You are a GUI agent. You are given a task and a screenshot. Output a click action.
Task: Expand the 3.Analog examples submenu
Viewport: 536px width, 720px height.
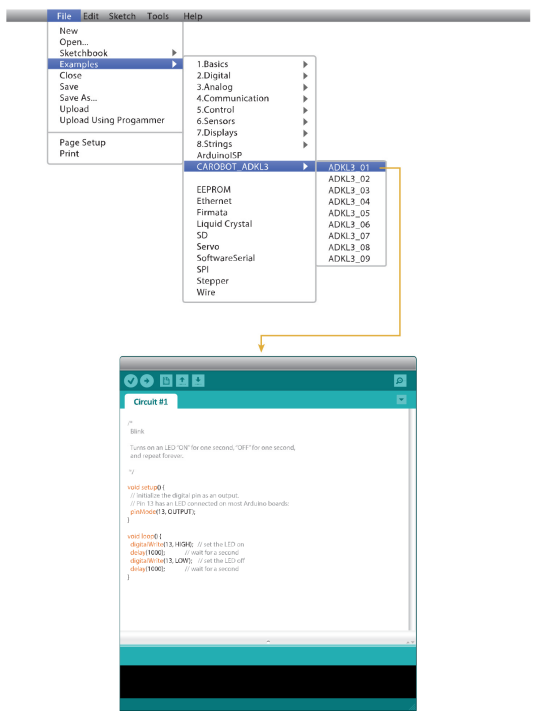(x=249, y=87)
